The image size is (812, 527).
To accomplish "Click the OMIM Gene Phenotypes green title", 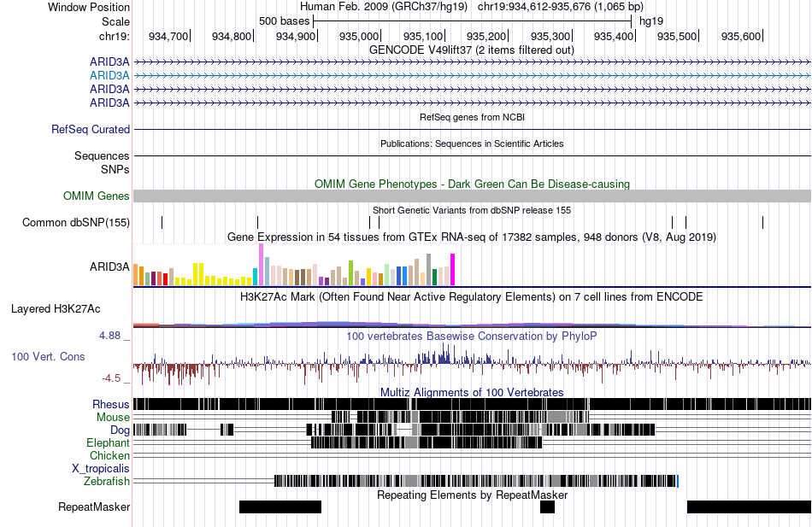I will point(473,184).
